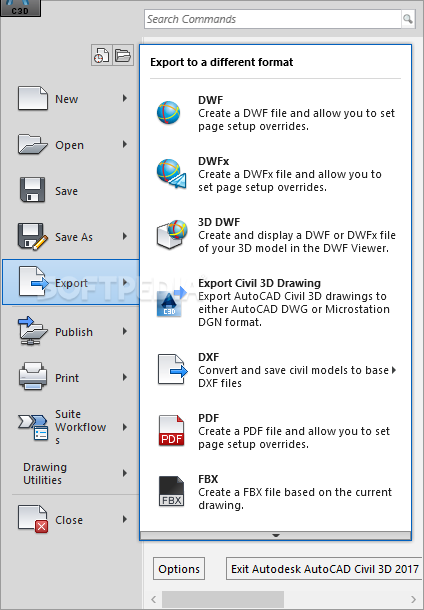Expand the New submenu arrow
Viewport: 424px width, 610px height.
coord(125,98)
